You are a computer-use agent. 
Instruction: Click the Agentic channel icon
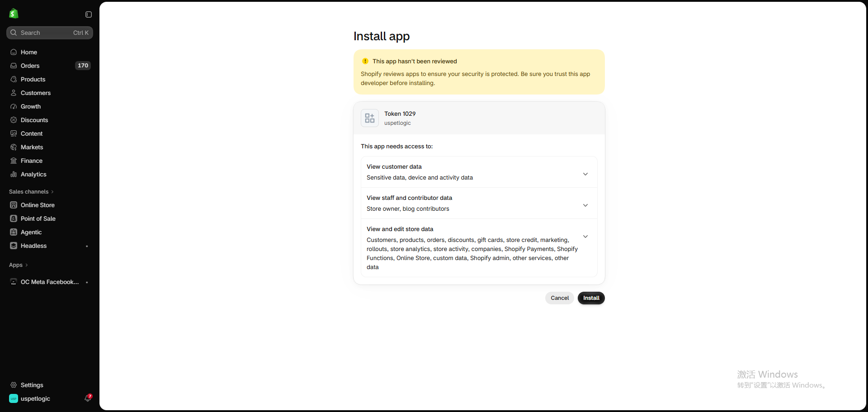(14, 232)
